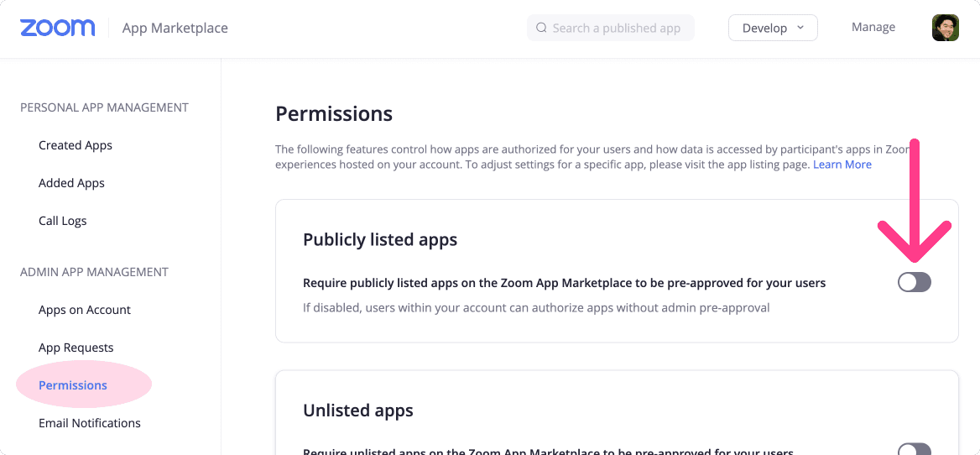The image size is (980, 455).
Task: Go to App Marketplace home
Action: pos(175,29)
